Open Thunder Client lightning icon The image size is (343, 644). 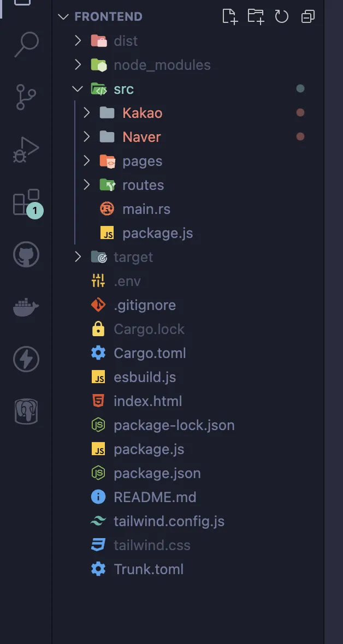26,359
